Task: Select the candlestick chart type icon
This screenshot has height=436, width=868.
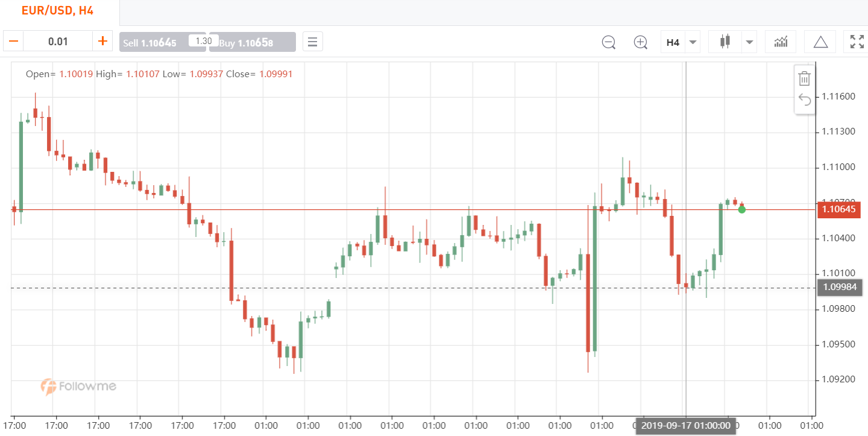Action: pos(725,42)
